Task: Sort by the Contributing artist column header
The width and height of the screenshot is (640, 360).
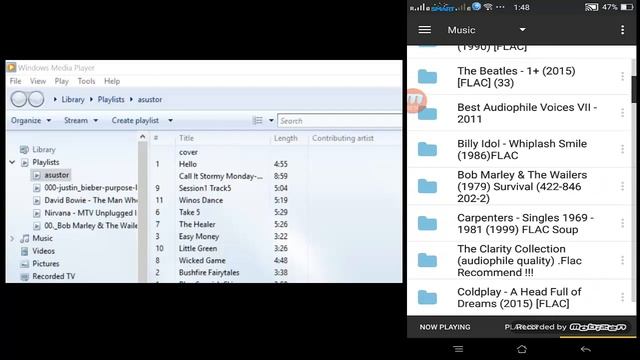Action: (343, 138)
